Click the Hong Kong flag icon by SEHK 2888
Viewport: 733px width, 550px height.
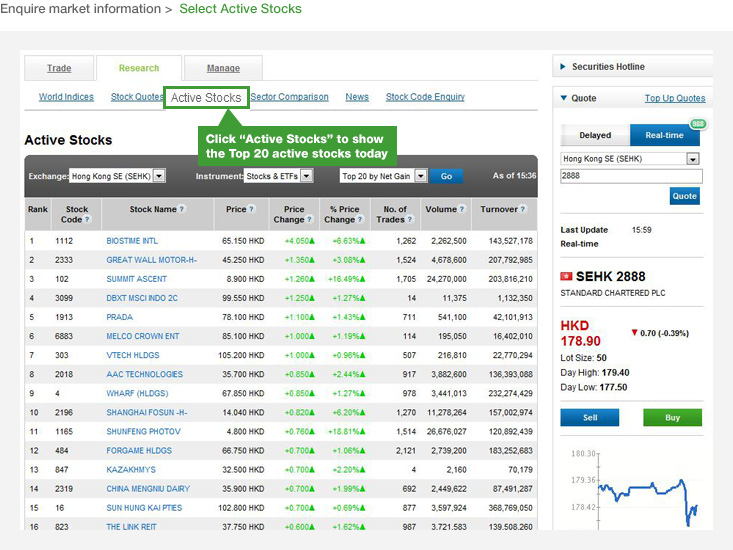566,276
